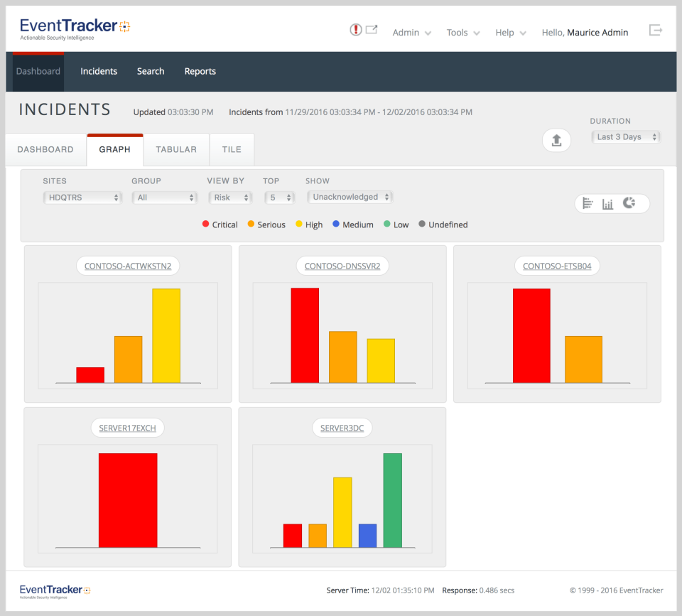This screenshot has height=616, width=682.
Task: Click the SERVER3DC link
Action: 342,427
